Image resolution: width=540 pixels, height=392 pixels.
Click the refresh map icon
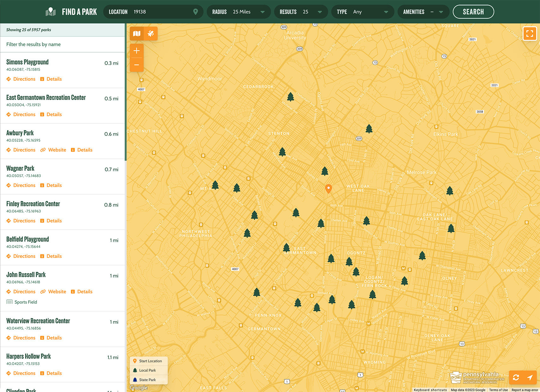tap(516, 377)
